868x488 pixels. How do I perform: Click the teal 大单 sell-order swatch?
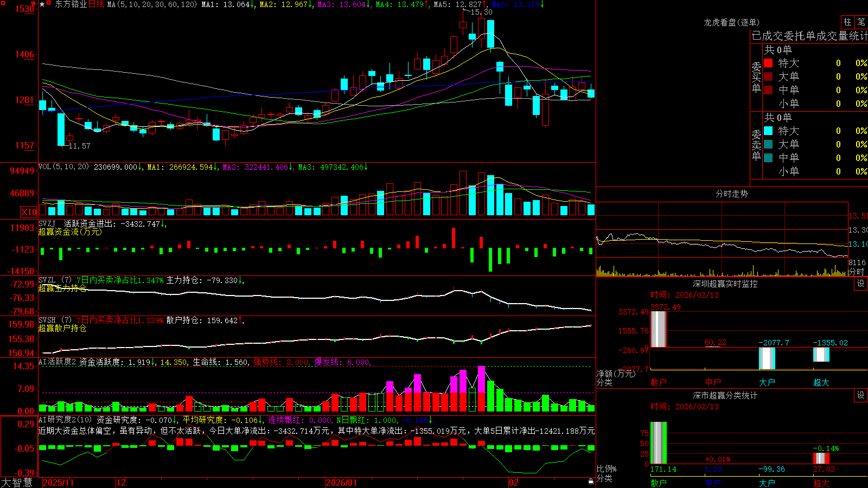(x=768, y=144)
